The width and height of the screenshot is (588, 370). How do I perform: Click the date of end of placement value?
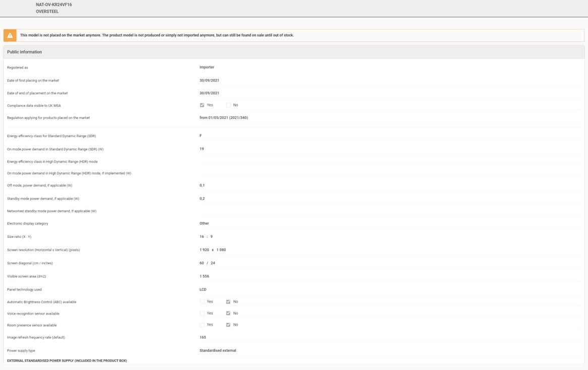click(x=209, y=93)
